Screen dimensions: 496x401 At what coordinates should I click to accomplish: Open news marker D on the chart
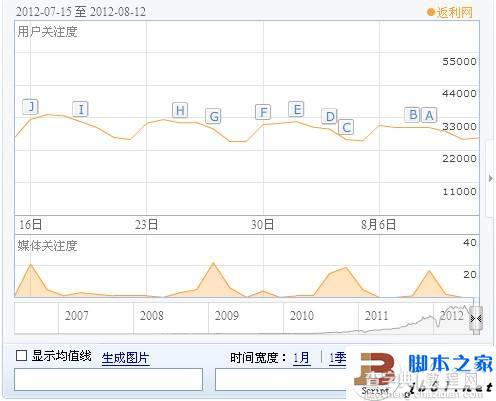point(329,116)
